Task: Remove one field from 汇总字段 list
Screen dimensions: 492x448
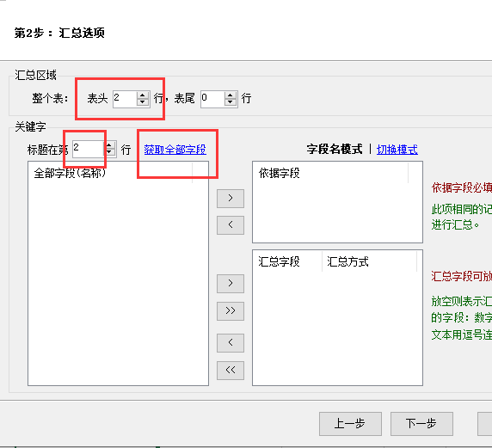Action: (231, 343)
